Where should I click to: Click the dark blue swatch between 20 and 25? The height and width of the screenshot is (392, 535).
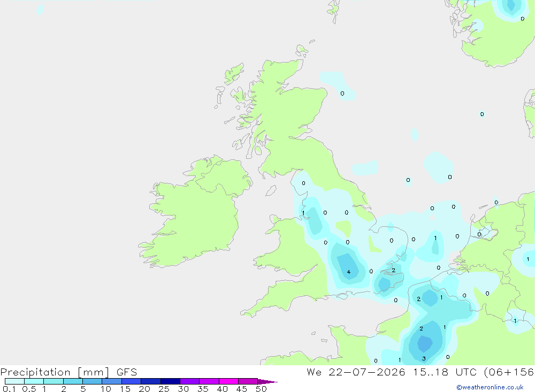[x=150, y=381]
